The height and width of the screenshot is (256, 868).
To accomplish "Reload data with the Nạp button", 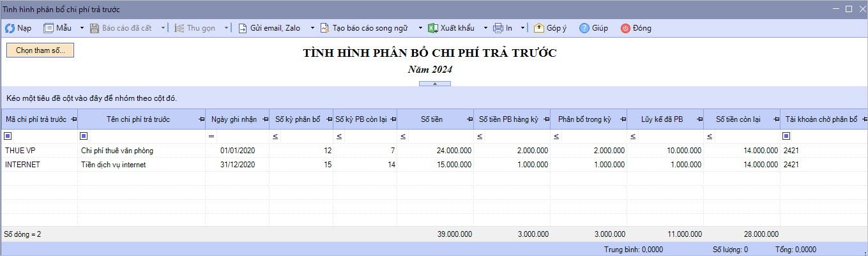I will tap(18, 28).
